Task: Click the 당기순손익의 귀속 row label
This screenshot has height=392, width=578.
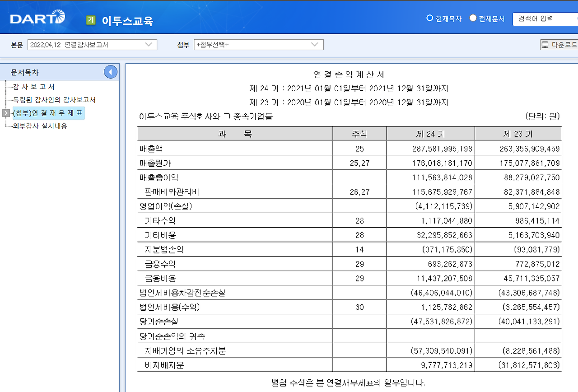Action: point(172,336)
